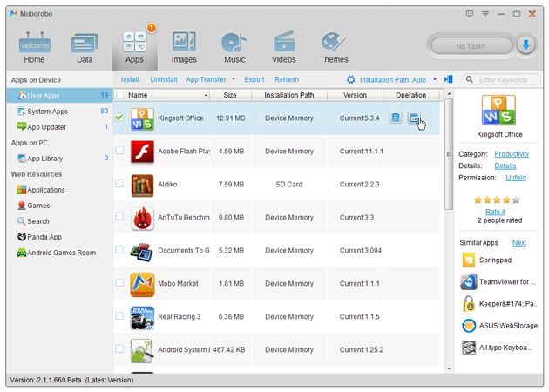Image resolution: width=549 pixels, height=392 pixels.
Task: Click the AnTuTu Benchmark app icon
Action: 142,218
